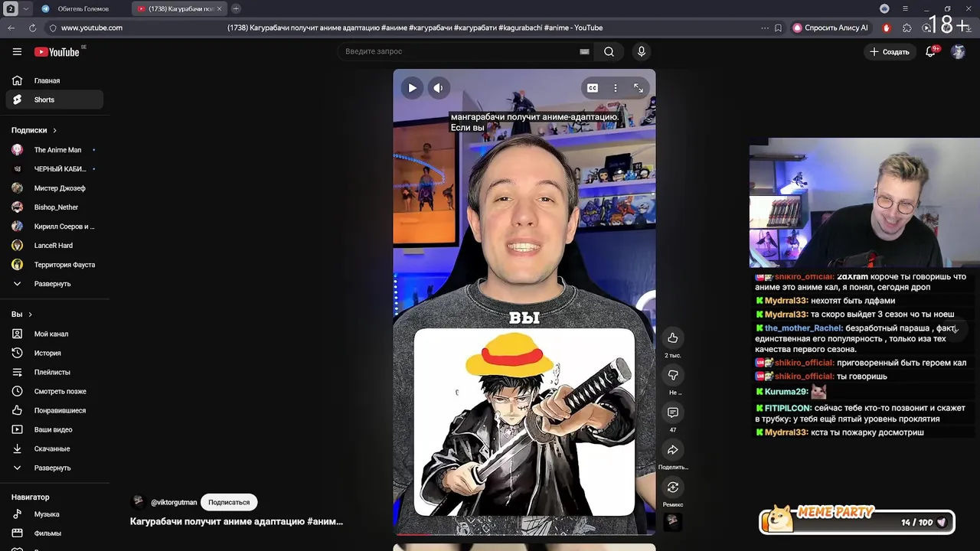Open YouTube notifications bell
This screenshot has width=980, height=551.
931,51
